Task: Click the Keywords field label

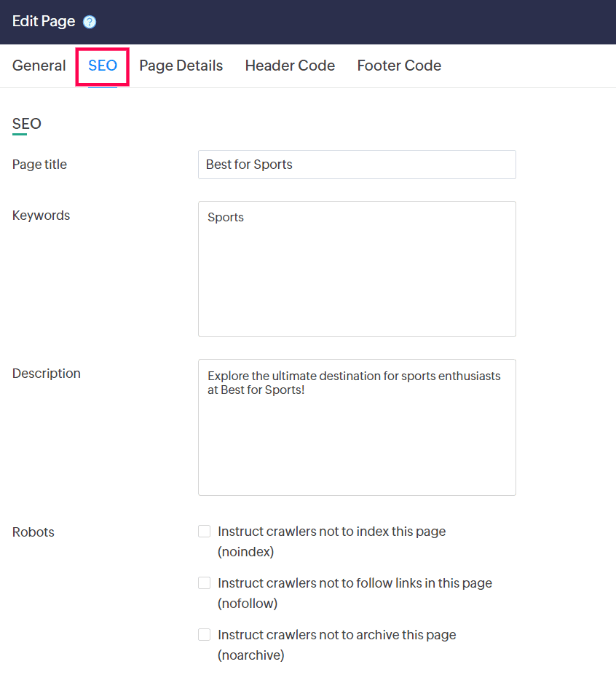Action: [x=41, y=216]
